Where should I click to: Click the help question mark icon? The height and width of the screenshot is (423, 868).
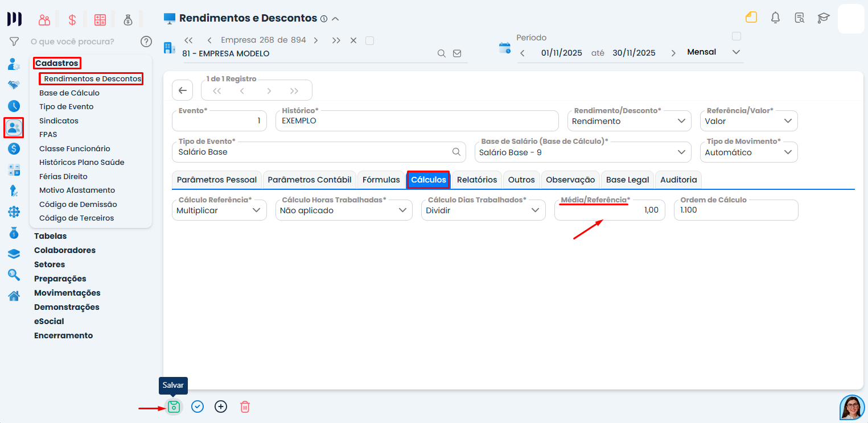(146, 42)
